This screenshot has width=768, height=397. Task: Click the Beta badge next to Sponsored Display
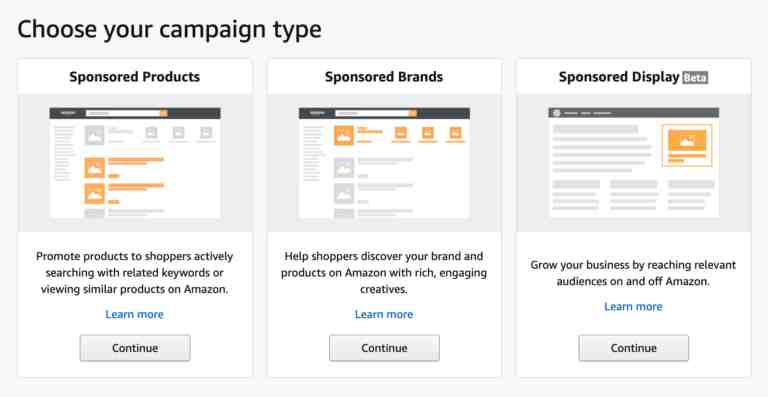pyautogui.click(x=695, y=77)
